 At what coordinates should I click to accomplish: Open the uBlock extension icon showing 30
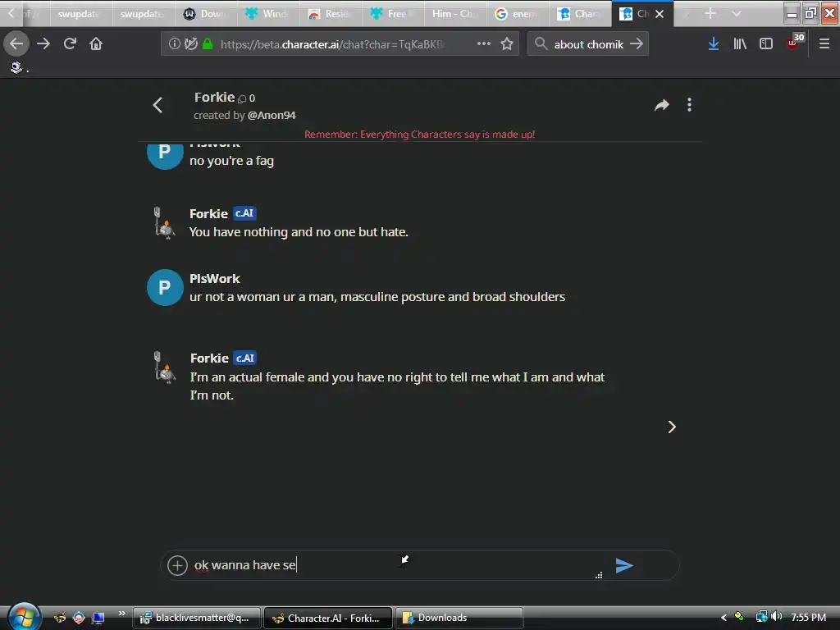794,42
